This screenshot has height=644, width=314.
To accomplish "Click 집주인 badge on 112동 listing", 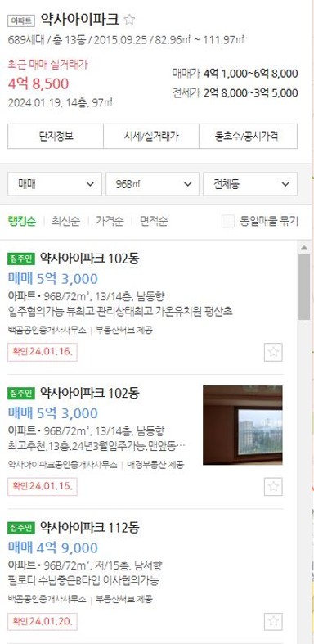I will [21, 528].
